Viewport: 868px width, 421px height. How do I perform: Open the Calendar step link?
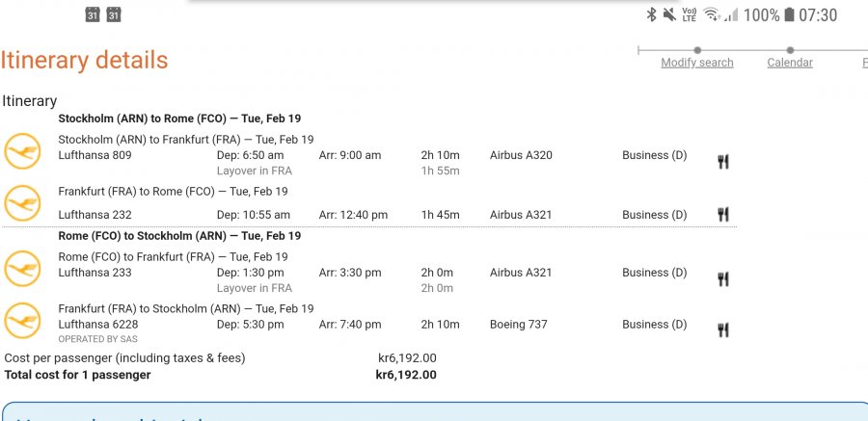coord(789,63)
